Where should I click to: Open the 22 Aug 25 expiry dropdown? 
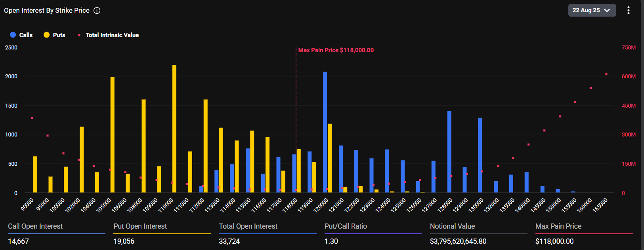(x=592, y=10)
